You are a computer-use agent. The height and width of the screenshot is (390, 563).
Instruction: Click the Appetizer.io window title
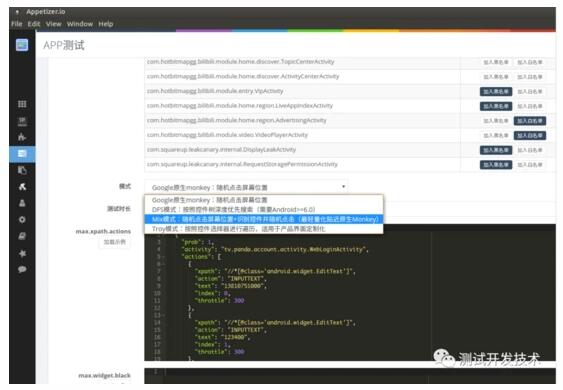pos(46,11)
